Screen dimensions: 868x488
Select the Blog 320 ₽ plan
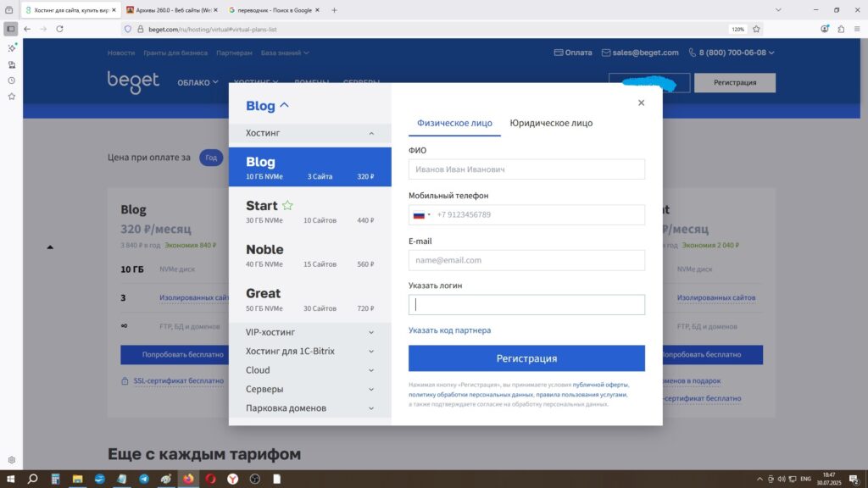[310, 167]
